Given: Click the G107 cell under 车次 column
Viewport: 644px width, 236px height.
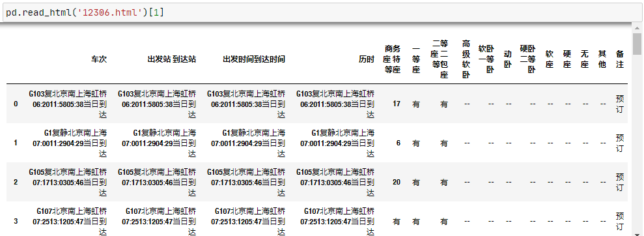Looking at the screenshot, I should 70,221.
